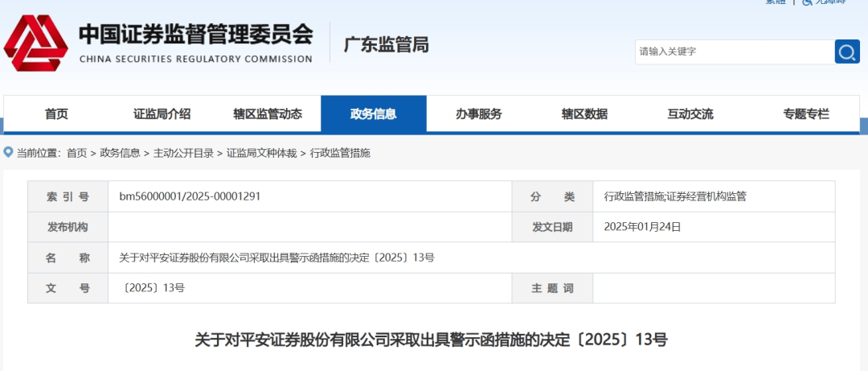Click the 主题词 label cell
Image resolution: width=868 pixels, height=371 pixels.
tap(552, 288)
